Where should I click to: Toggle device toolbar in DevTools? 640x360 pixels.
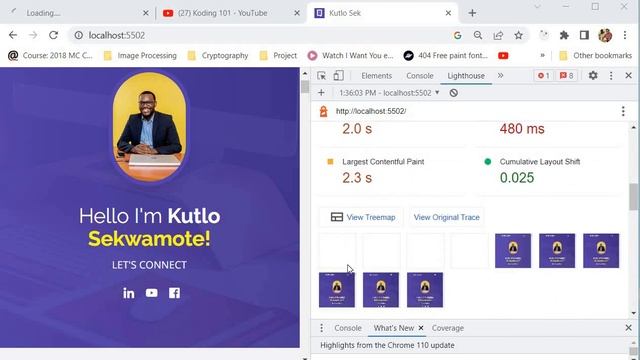point(338,76)
